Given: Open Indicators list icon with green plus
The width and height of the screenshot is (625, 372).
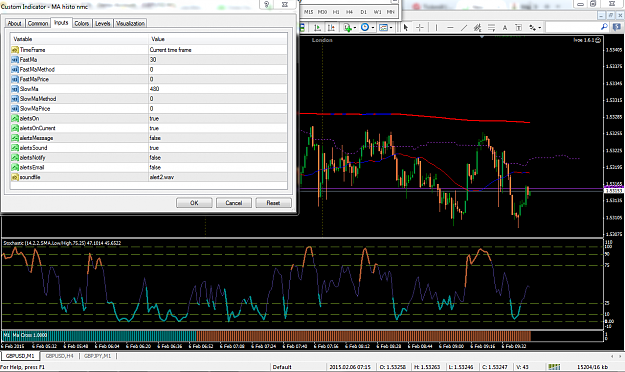Looking at the screenshot, I should point(348,28).
